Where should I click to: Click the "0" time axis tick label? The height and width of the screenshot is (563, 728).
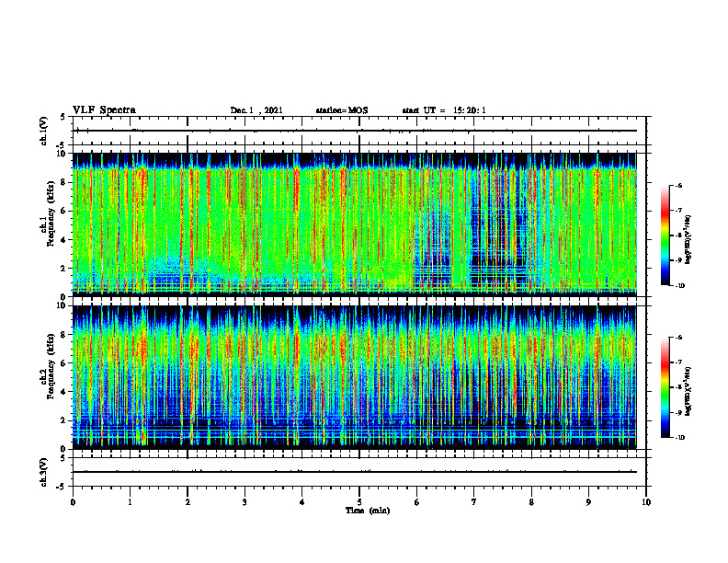[x=73, y=502]
